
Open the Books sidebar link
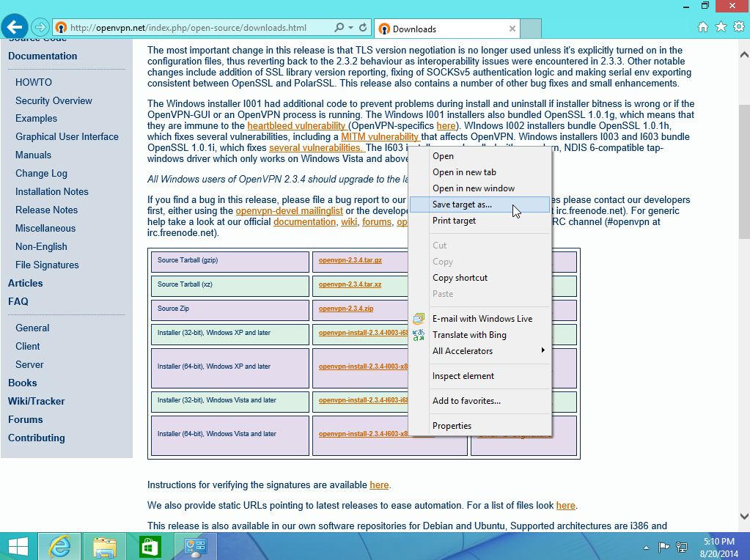tap(23, 383)
